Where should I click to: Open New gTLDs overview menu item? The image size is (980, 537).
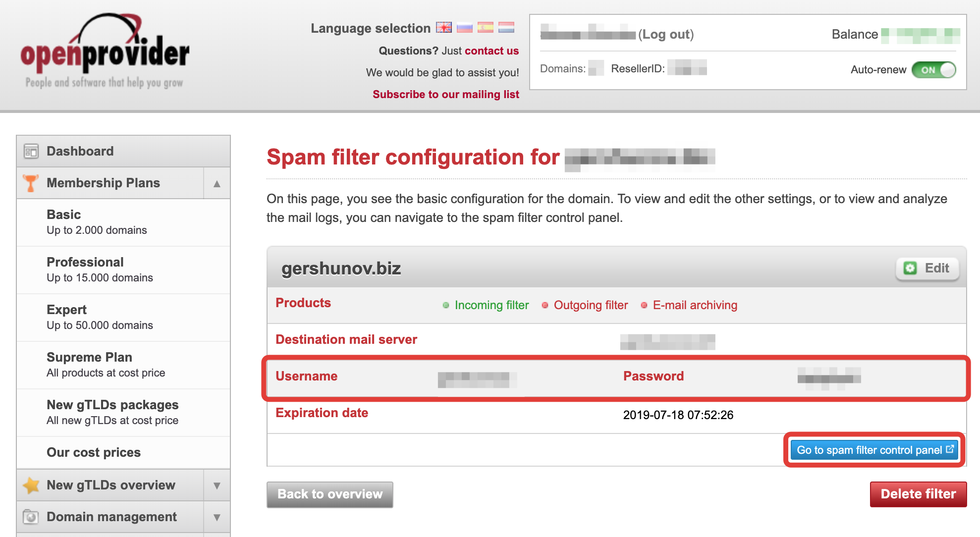(110, 485)
